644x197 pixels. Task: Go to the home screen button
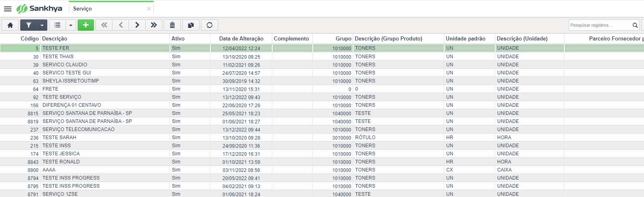point(10,25)
